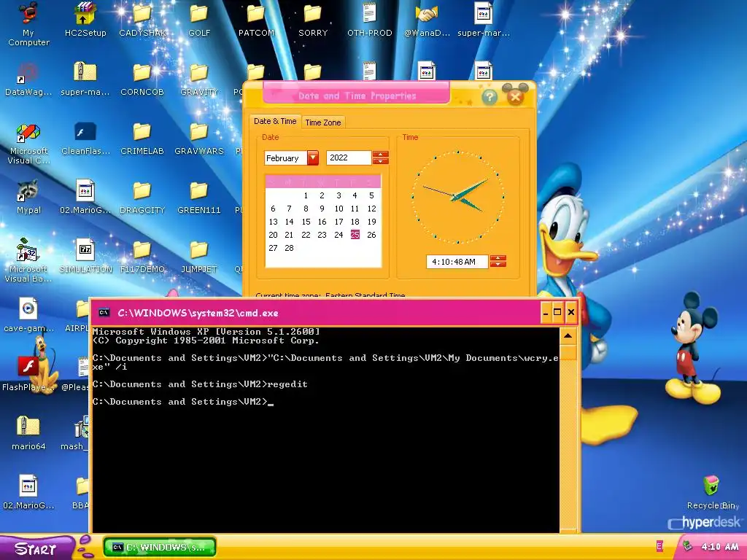747x560 pixels.
Task: Click the year 2022 field
Action: 349,157
